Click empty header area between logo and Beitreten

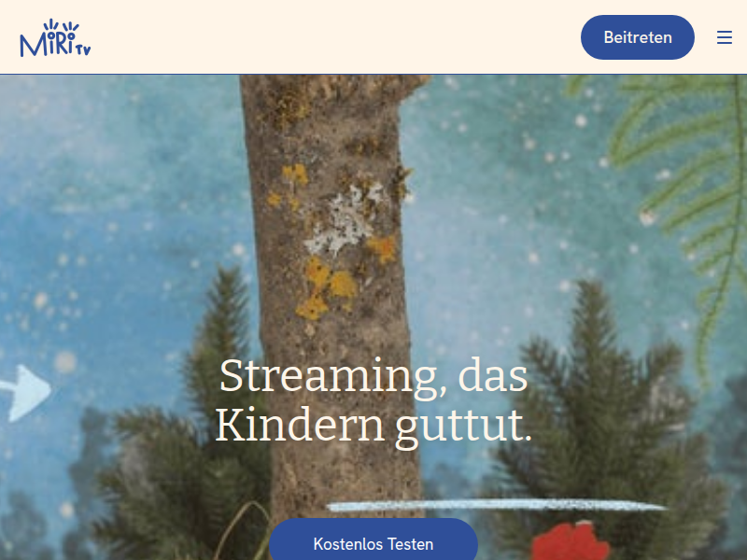(333, 37)
